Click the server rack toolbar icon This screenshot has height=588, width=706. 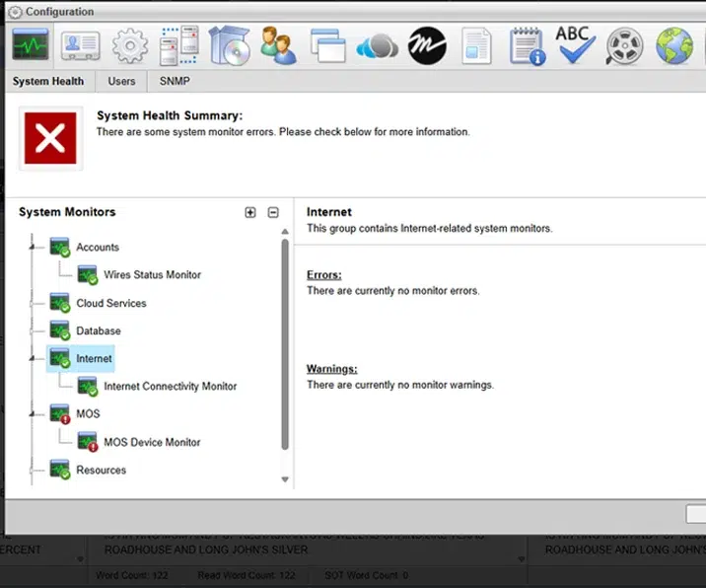pyautogui.click(x=178, y=45)
